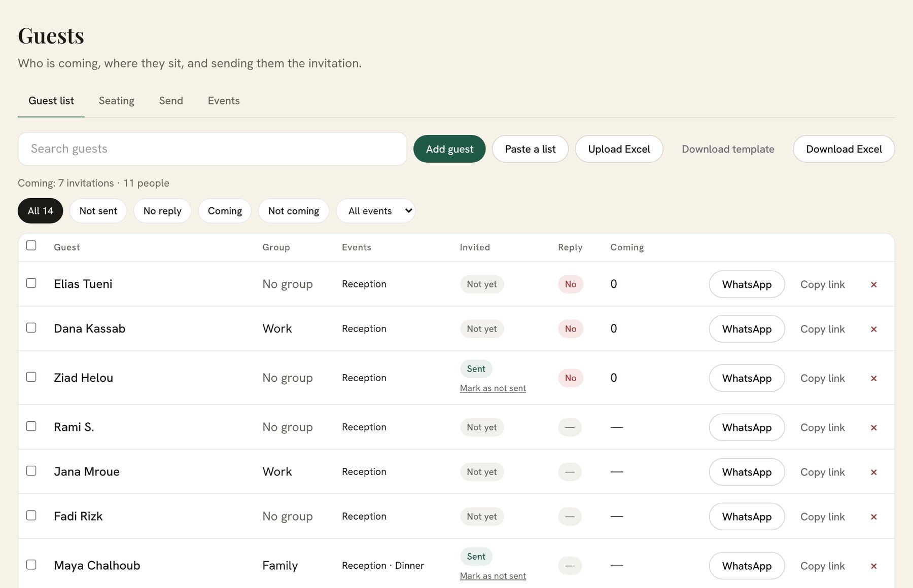Copy link for Dana Kassab

[823, 329]
